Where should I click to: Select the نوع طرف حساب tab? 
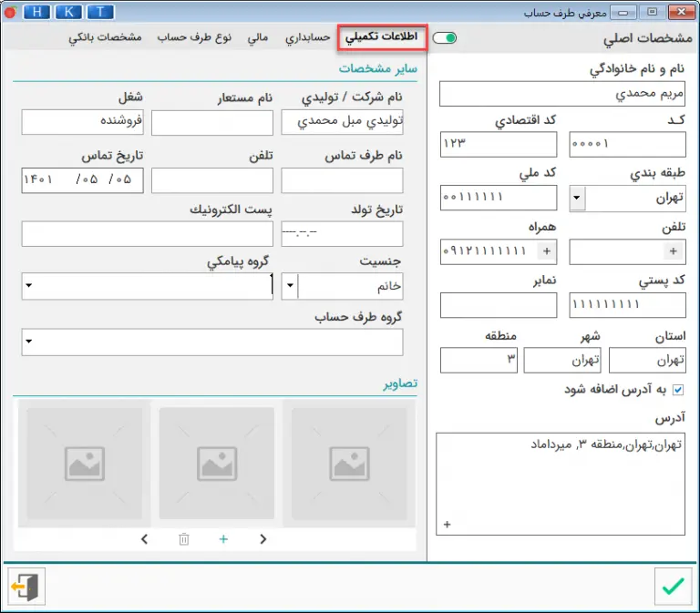coord(194,38)
